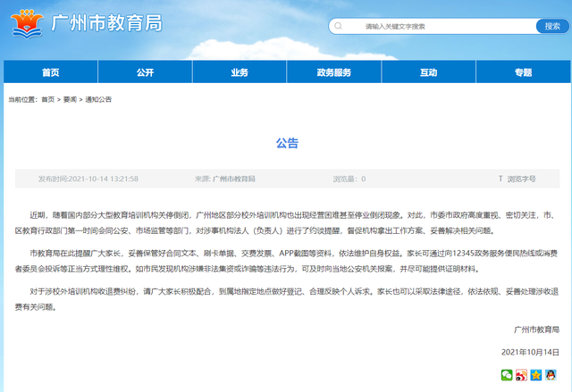Screen dimensions: 572x392
Task: Select the 专题 navigation tab
Action: click(523, 72)
